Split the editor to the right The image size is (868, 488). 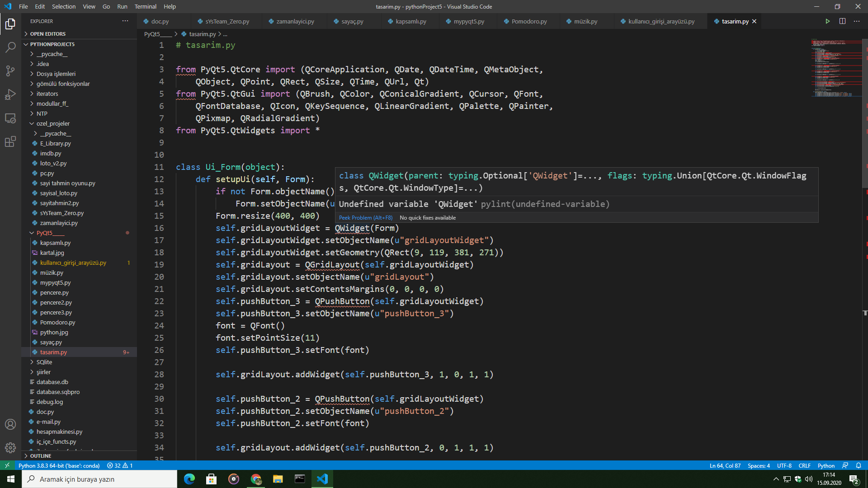pos(842,21)
